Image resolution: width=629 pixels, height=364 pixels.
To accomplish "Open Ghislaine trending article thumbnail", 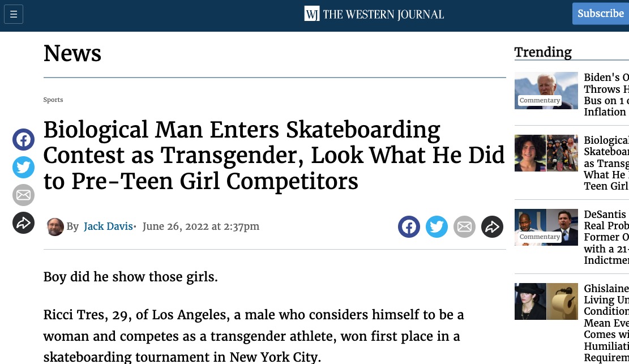I will 546,301.
